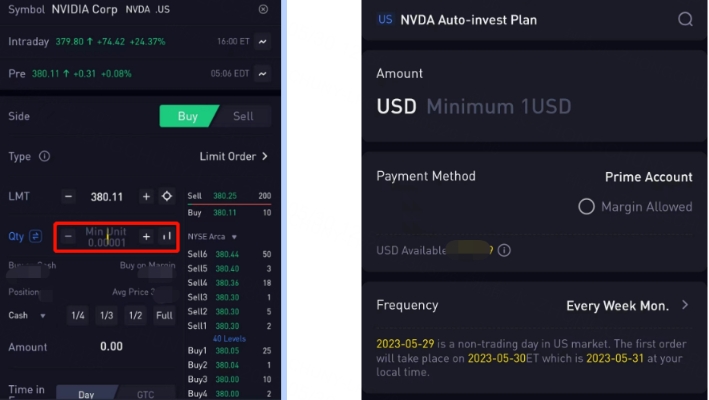Screen dimensions: 709x400
Task: Click the LMT price value 380.11
Action: tap(107, 197)
